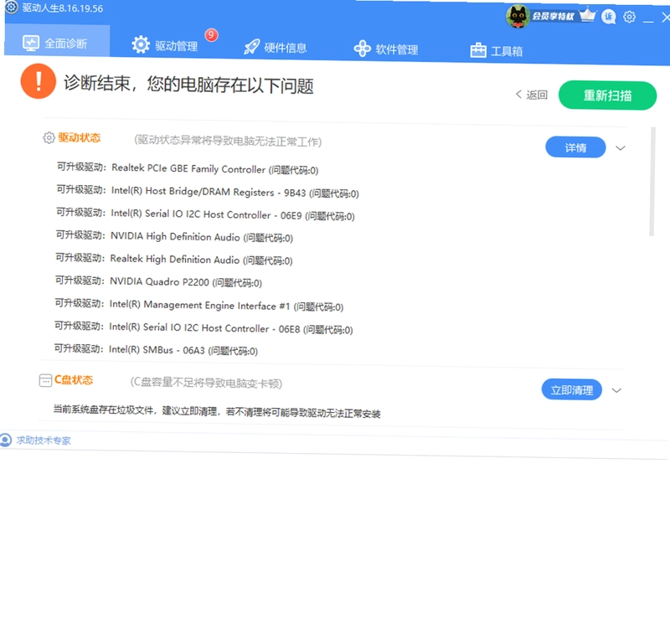
Task: Open the 工具箱 tab
Action: pyautogui.click(x=496, y=51)
